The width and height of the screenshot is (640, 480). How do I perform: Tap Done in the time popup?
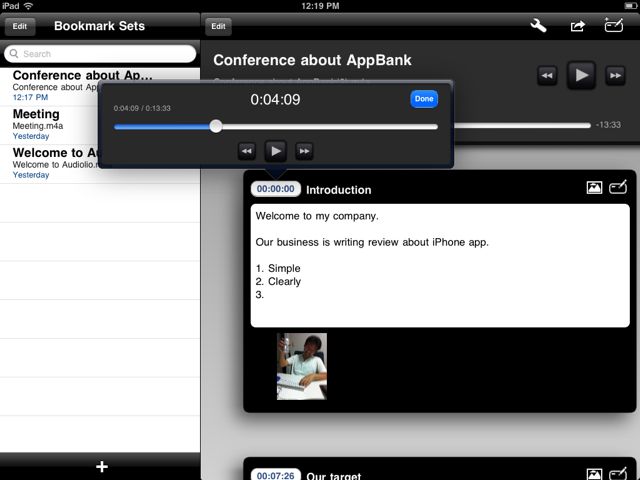click(424, 99)
